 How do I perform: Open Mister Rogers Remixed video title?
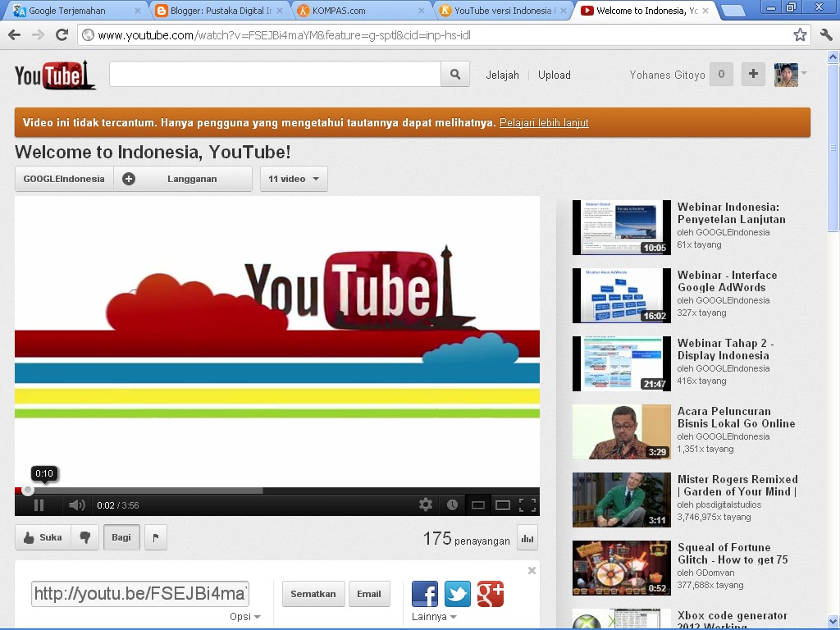pos(737,486)
